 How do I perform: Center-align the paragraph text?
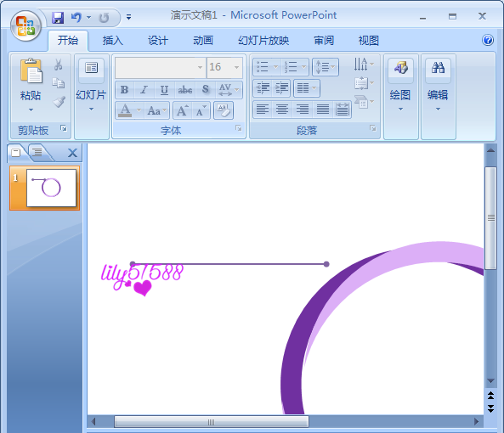click(x=282, y=110)
